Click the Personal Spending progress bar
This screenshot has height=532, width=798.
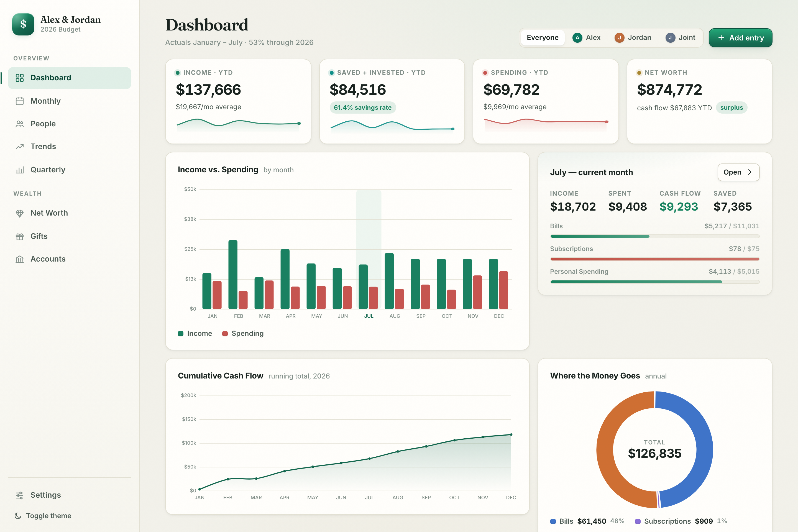coord(654,282)
